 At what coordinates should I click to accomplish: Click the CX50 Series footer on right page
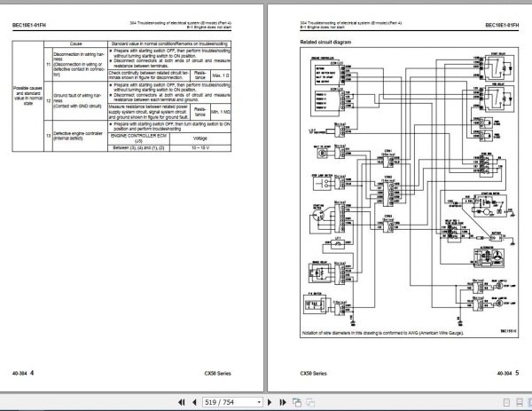pos(313,374)
